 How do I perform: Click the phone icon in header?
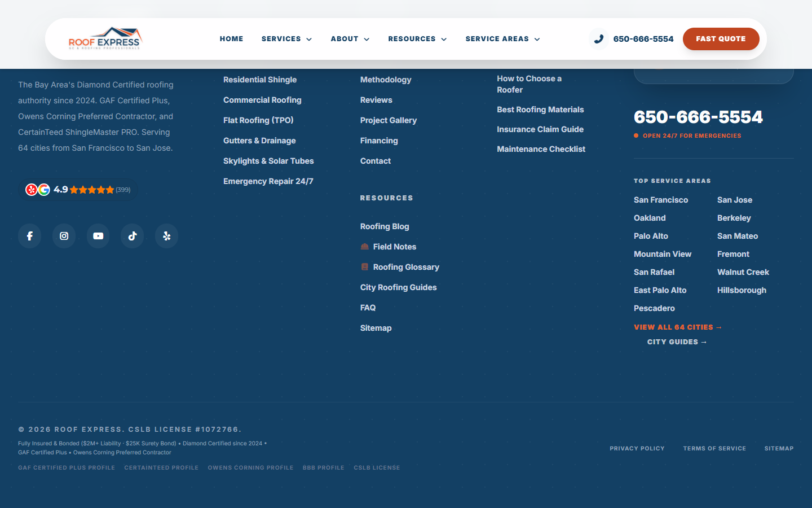(599, 39)
